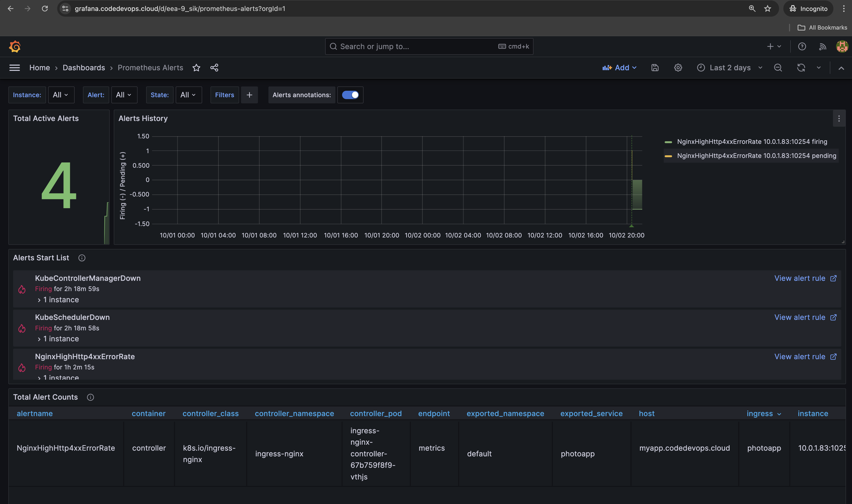Star the Prometheus Alerts dashboard
852x504 pixels.
click(x=196, y=68)
